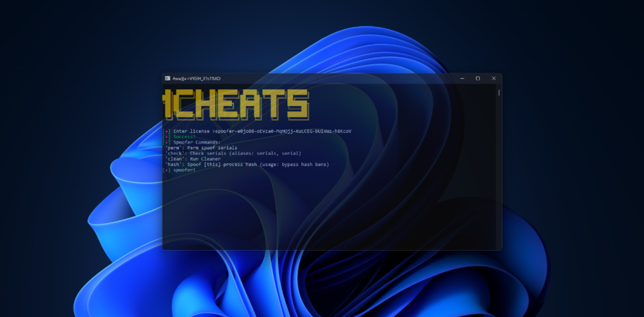This screenshot has width=644, height=317.
Task: Maximize the console window
Action: pos(478,78)
